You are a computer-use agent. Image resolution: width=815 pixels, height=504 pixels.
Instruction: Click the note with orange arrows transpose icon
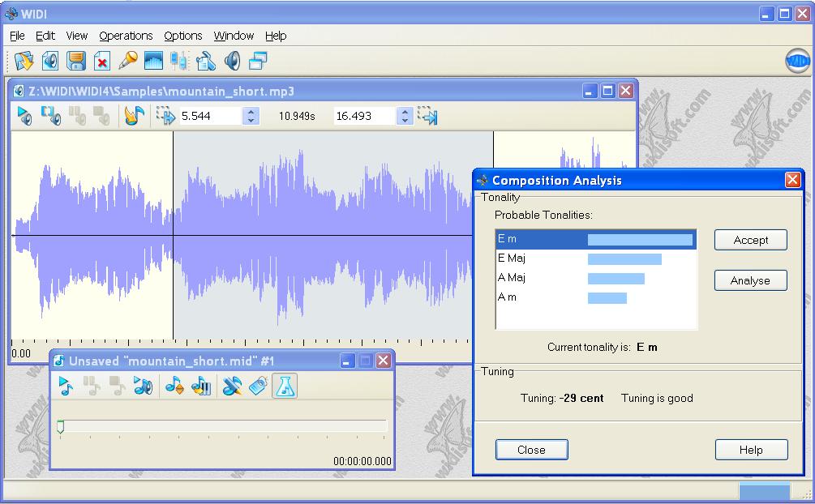coord(174,386)
